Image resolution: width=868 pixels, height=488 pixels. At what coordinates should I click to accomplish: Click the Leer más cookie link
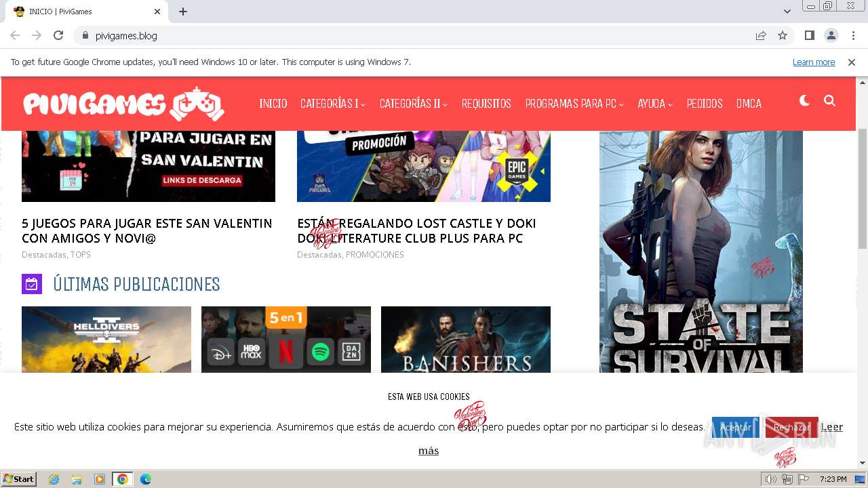click(x=832, y=427)
